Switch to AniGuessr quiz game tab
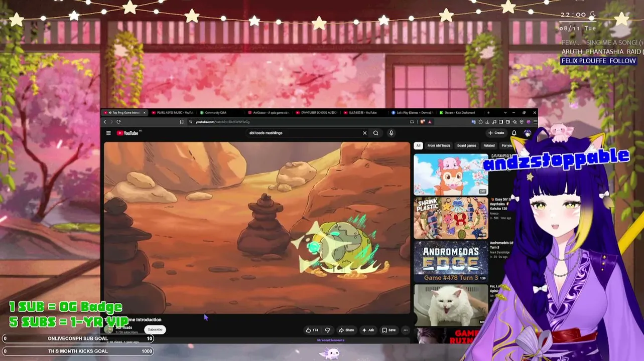644x361 pixels. 270,112
